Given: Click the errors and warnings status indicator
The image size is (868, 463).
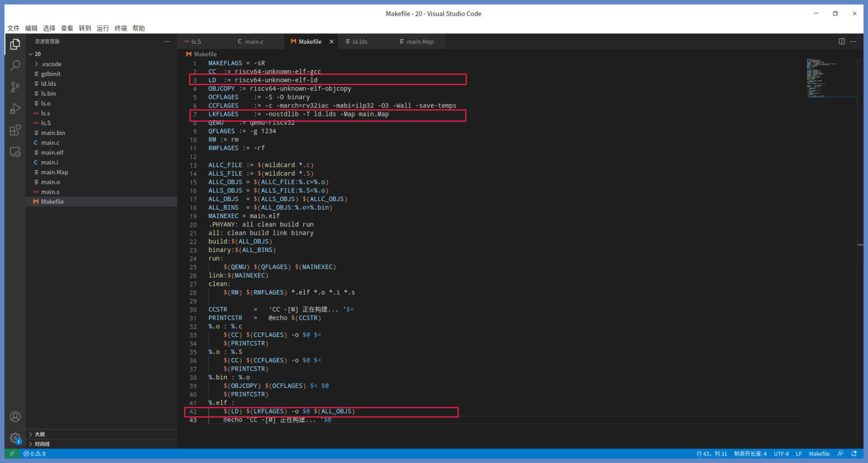Looking at the screenshot, I should (35, 454).
